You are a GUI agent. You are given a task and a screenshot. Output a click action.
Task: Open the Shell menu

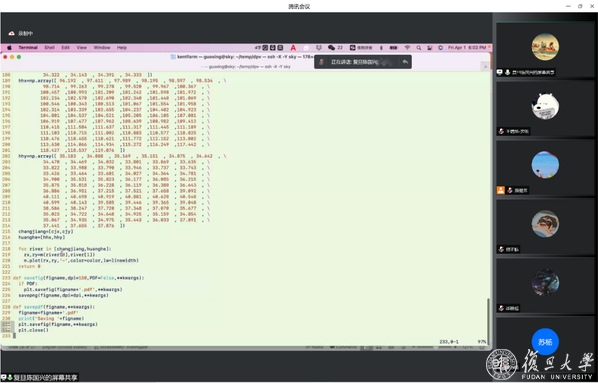click(50, 48)
